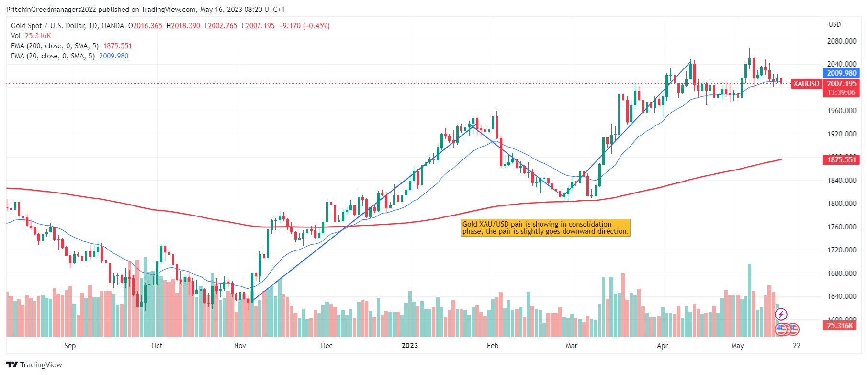The height and width of the screenshot is (375, 868).
Task: Click the purple lightning bolt event icon
Action: (781, 315)
